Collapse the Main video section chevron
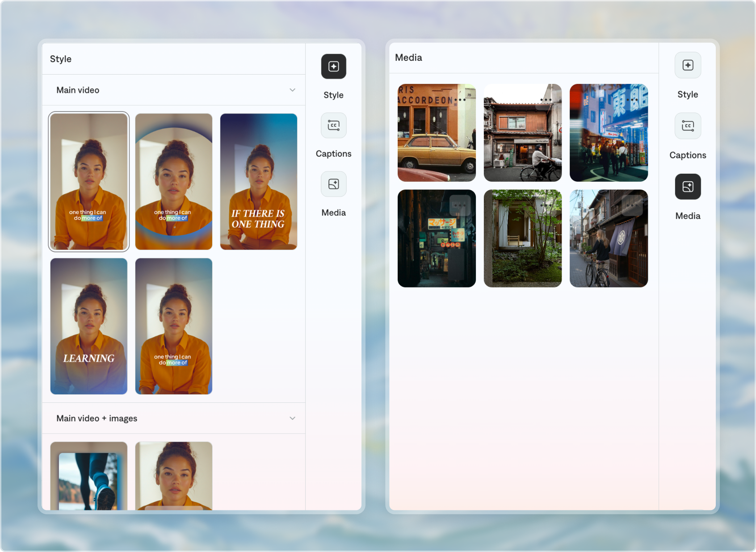This screenshot has width=756, height=552. pos(292,90)
